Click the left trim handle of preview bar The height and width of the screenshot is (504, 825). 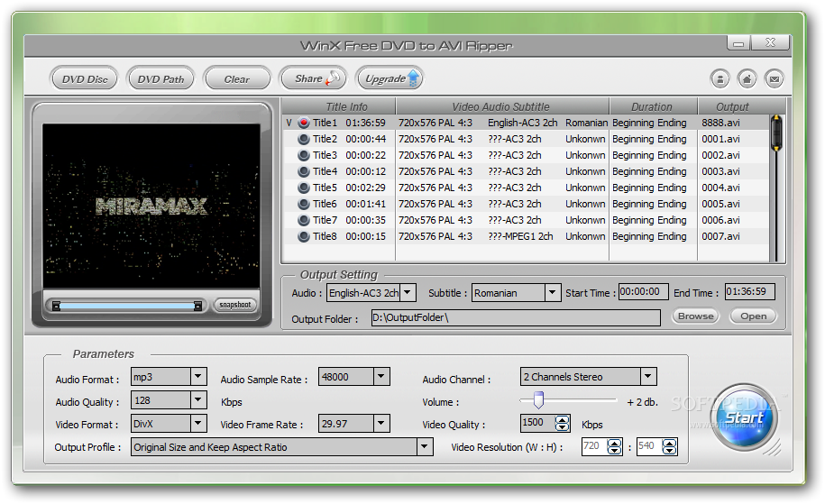(56, 306)
